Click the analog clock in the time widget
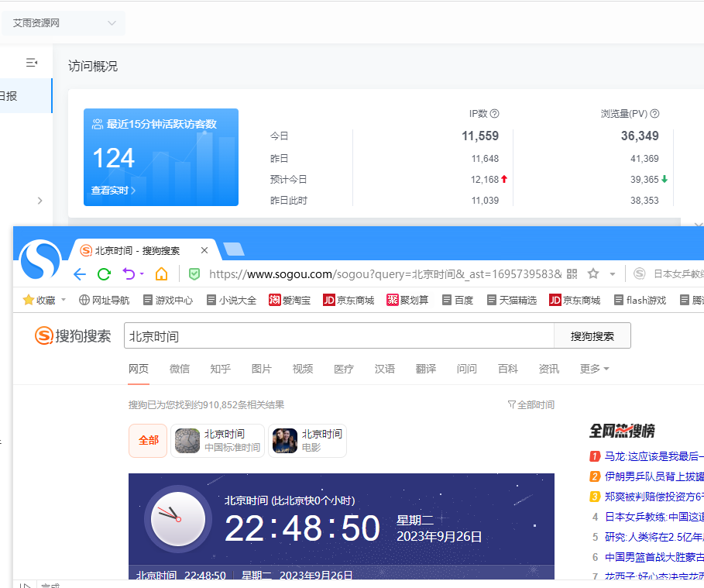Image resolution: width=704 pixels, height=588 pixels. coord(178,519)
